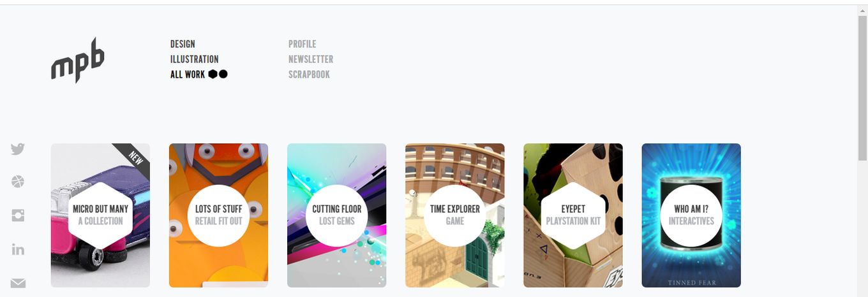Click the email envelope icon
The image size is (868, 297).
[18, 283]
